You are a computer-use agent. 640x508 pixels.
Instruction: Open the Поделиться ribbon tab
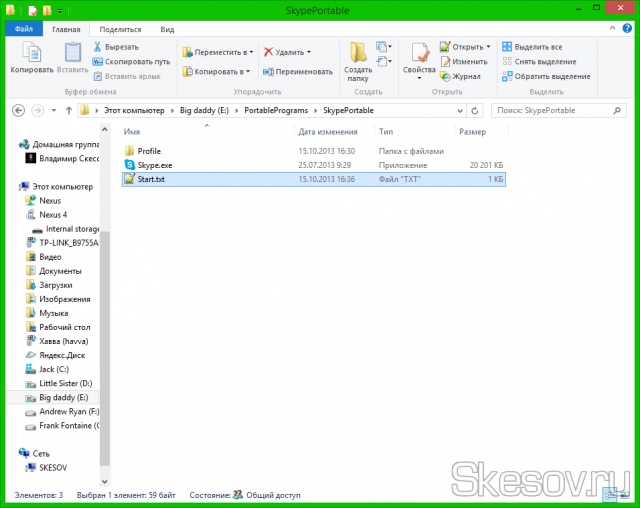click(x=120, y=31)
